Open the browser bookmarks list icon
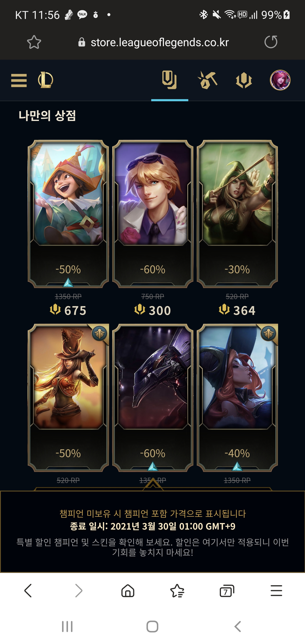Screen dimensions: 305x644 click(177, 591)
